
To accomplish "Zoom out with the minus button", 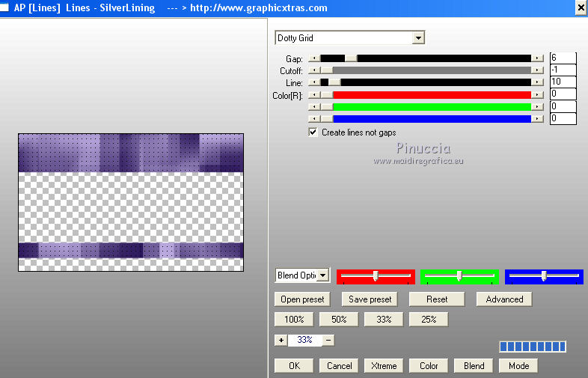I will tap(328, 341).
